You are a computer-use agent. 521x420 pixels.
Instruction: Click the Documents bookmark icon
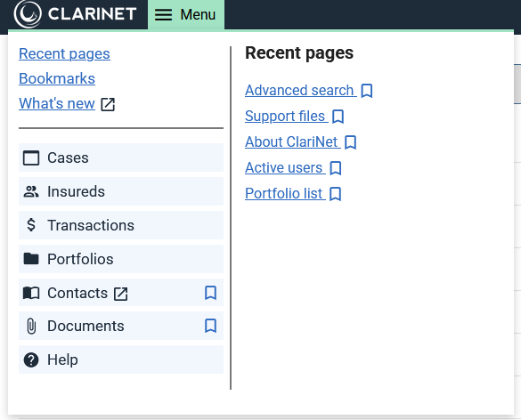tap(211, 326)
